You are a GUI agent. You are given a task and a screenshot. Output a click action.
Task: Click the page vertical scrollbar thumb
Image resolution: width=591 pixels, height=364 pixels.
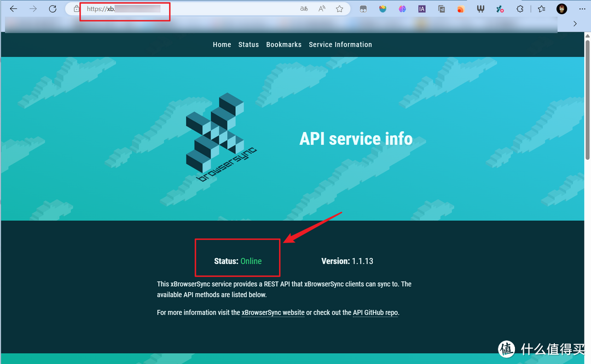[x=588, y=100]
